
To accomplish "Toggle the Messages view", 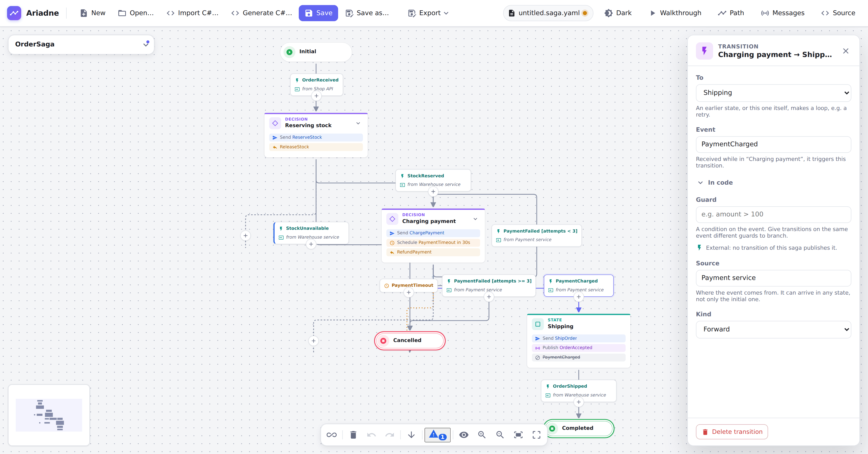I will click(782, 13).
